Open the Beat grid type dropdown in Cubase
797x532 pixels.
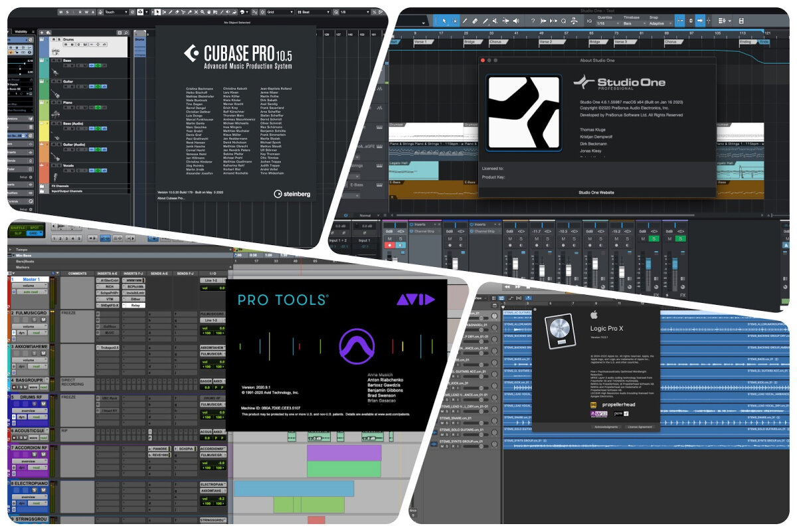pos(313,12)
